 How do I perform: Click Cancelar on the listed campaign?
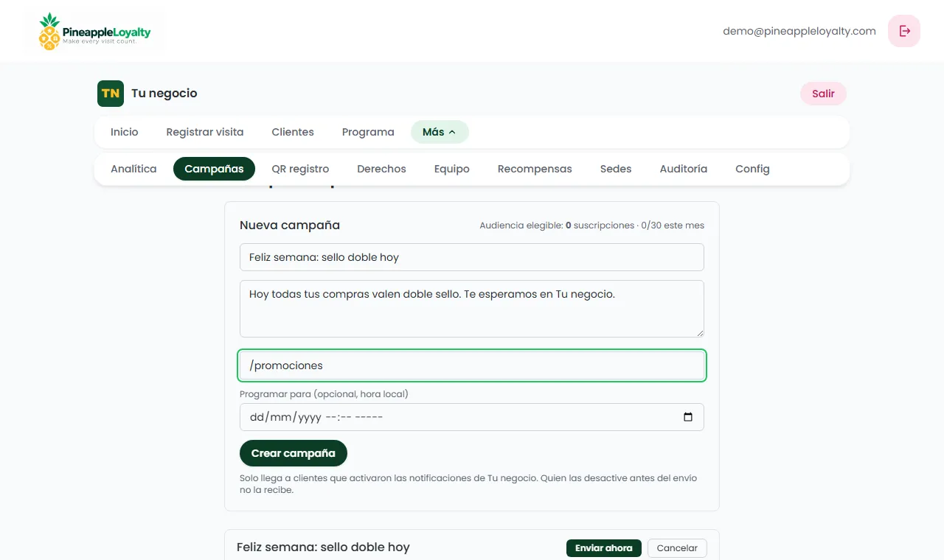677,548
